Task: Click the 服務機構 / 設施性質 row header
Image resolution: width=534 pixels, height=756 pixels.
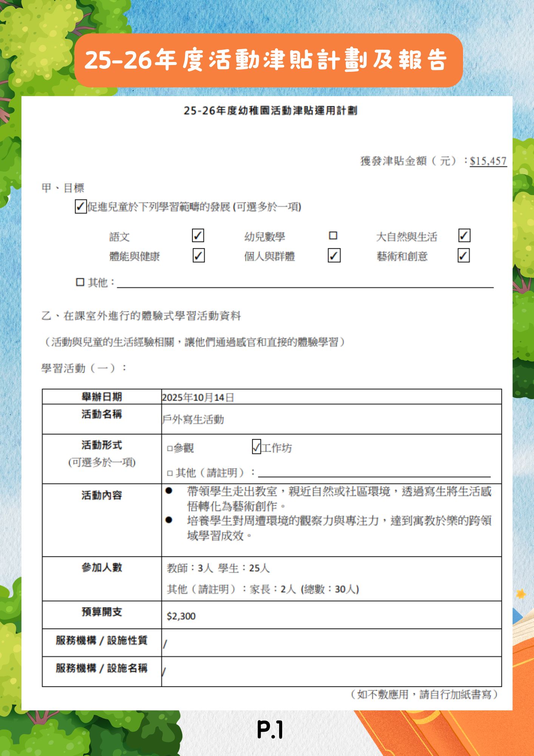Action: [102, 640]
